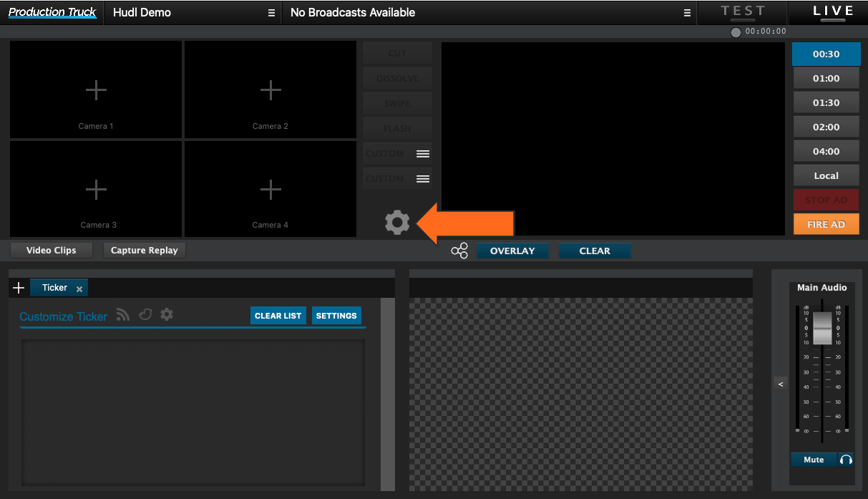The image size is (868, 499).
Task: Enable TEST broadcast mode
Action: click(744, 12)
